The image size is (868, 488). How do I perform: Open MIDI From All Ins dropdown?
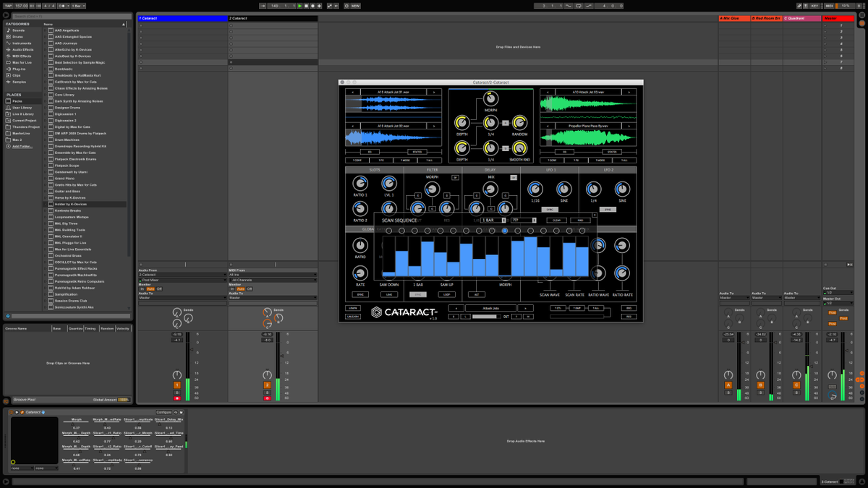click(273, 275)
